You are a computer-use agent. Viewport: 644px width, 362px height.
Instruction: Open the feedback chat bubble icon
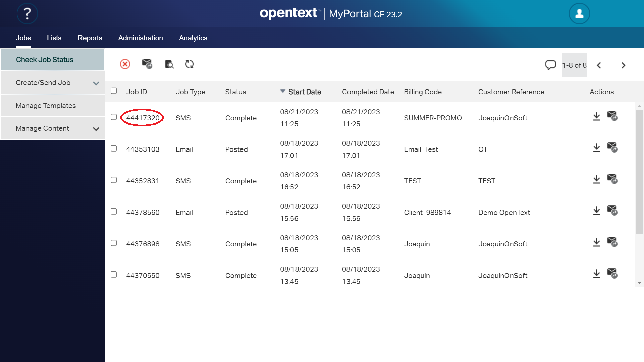[x=550, y=65]
